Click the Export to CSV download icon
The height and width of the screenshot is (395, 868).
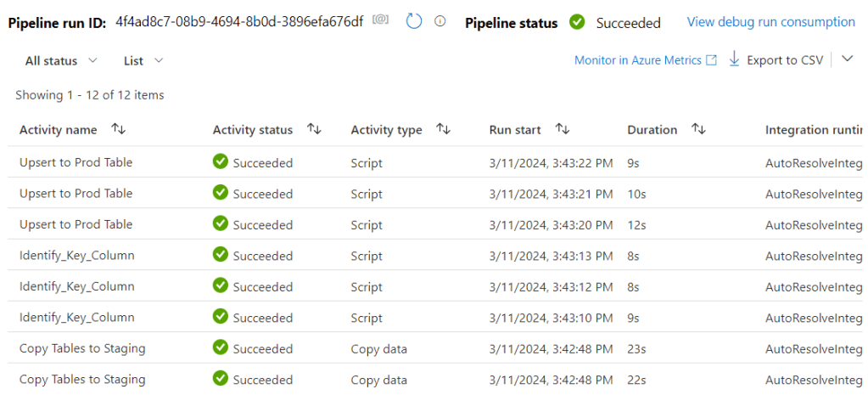[734, 59]
